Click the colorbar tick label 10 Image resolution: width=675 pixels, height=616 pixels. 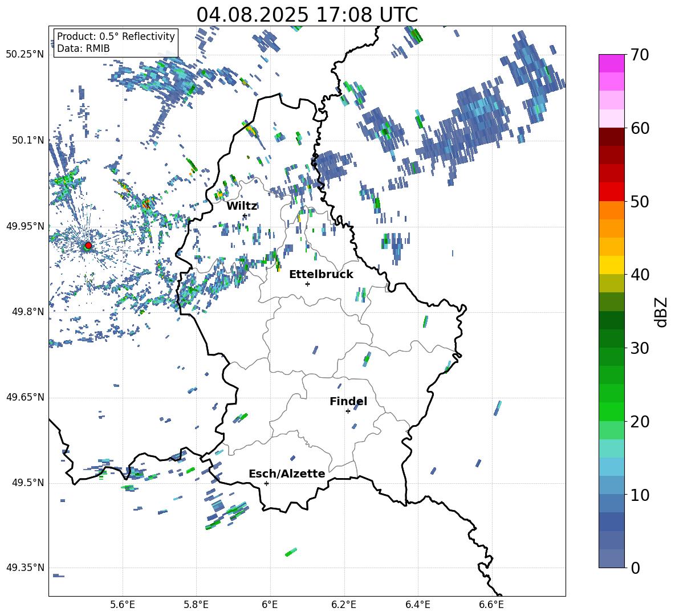click(639, 495)
